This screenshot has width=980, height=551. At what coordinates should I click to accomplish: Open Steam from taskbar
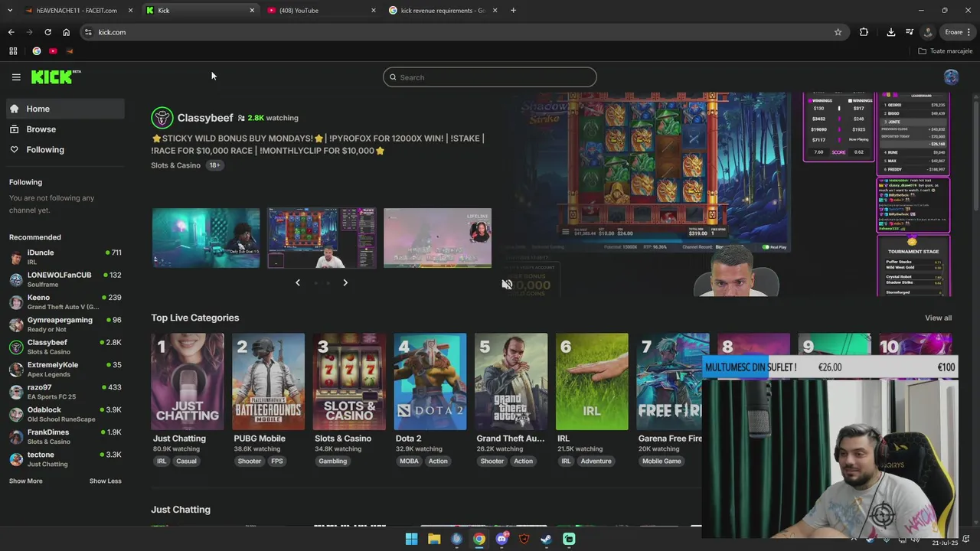pyautogui.click(x=546, y=539)
